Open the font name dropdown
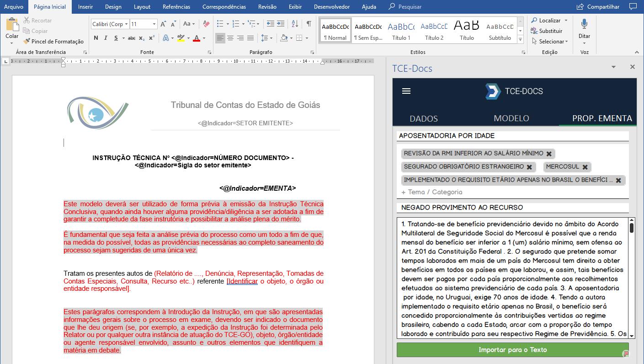The width and height of the screenshot is (644, 364). tap(127, 24)
